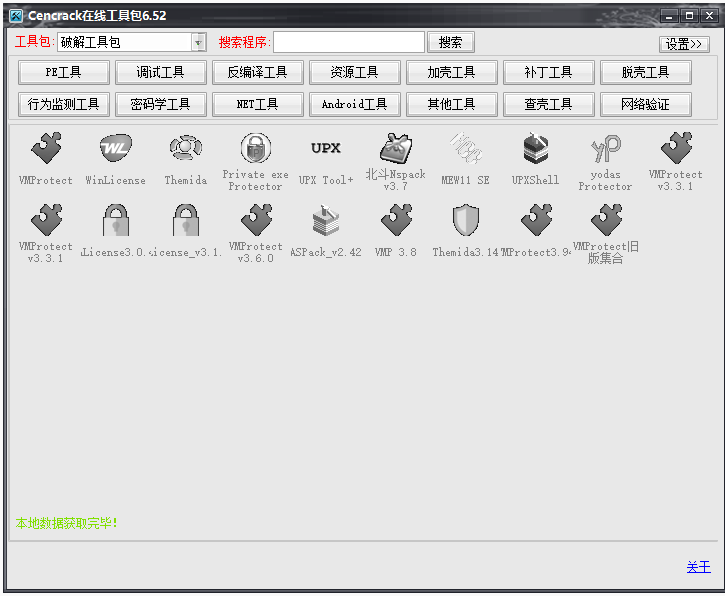Launch 北斗Nspack v3.7 packer icon

click(x=395, y=150)
